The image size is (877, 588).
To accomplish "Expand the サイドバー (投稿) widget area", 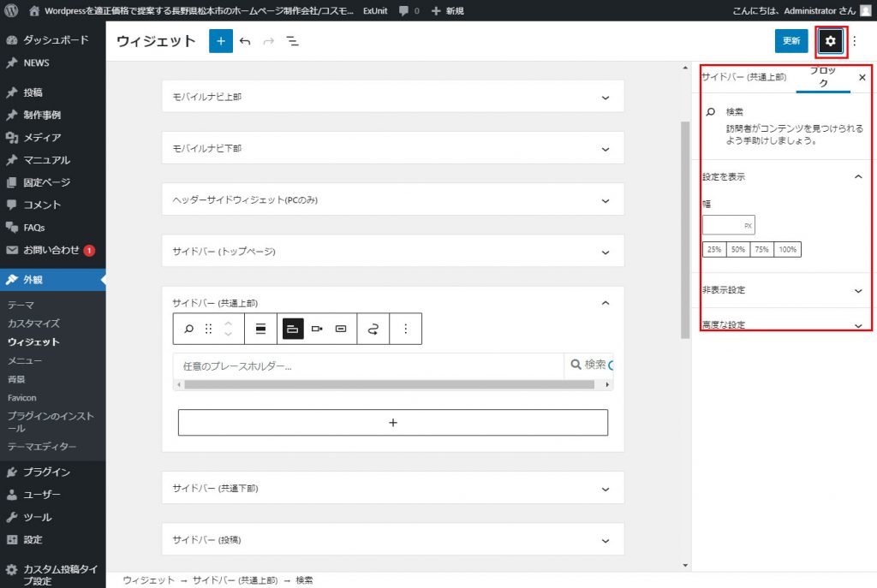I will 392,540.
